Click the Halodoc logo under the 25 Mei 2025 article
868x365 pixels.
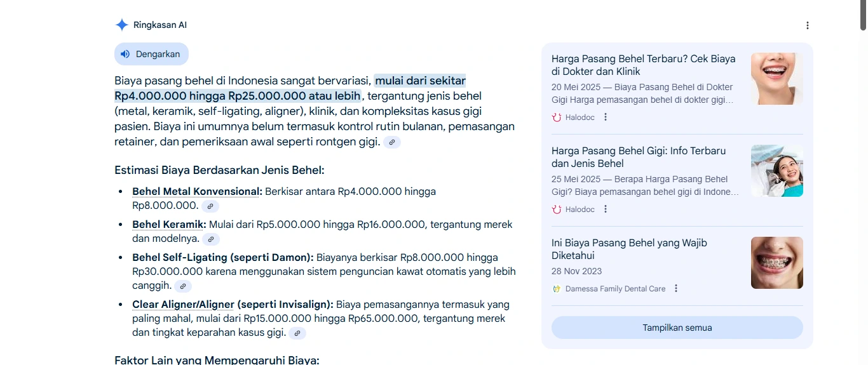[557, 209]
